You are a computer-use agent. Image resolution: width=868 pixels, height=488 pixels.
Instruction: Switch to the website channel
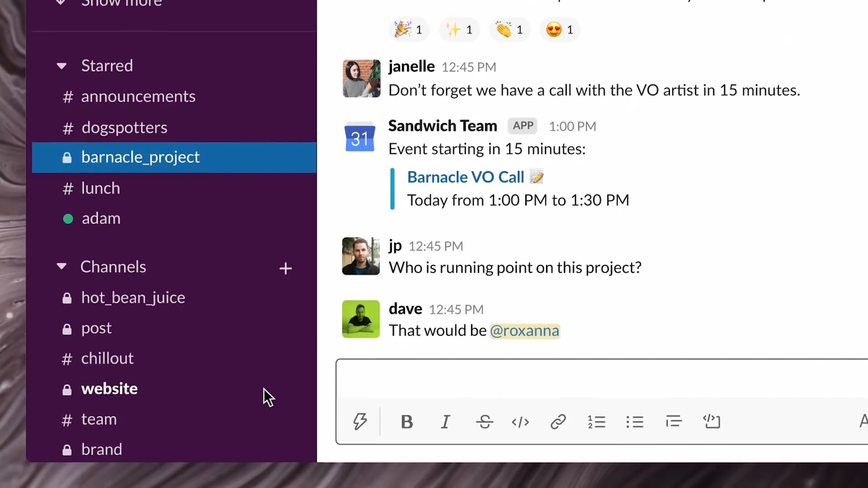[x=109, y=389]
